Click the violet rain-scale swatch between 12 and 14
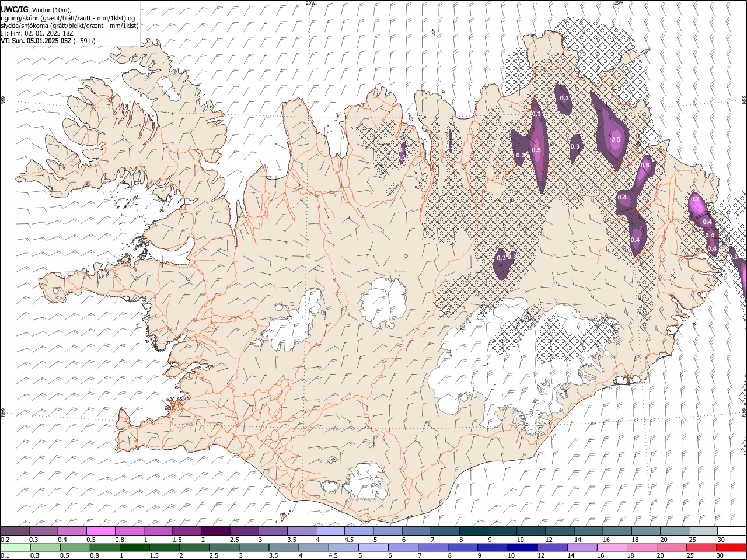 point(552,547)
